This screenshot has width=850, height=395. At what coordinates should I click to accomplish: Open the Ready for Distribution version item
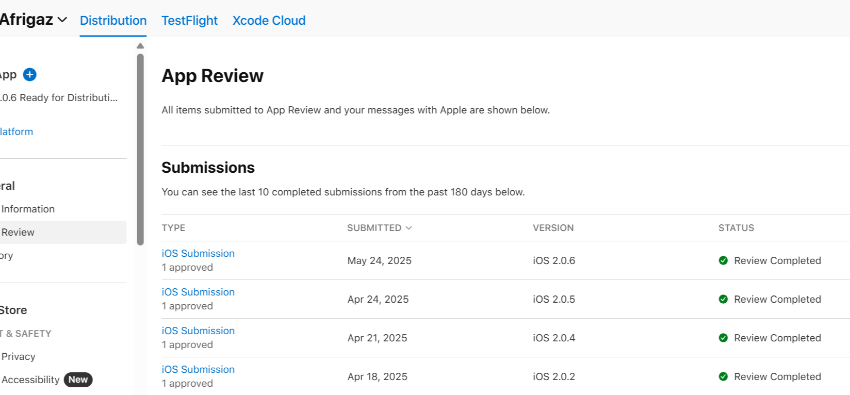tap(59, 98)
